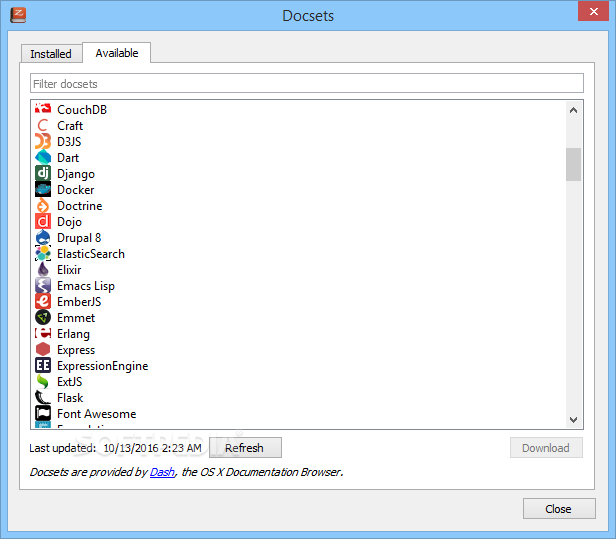The width and height of the screenshot is (616, 539).
Task: Choose the Dart docset name
Action: pos(68,158)
